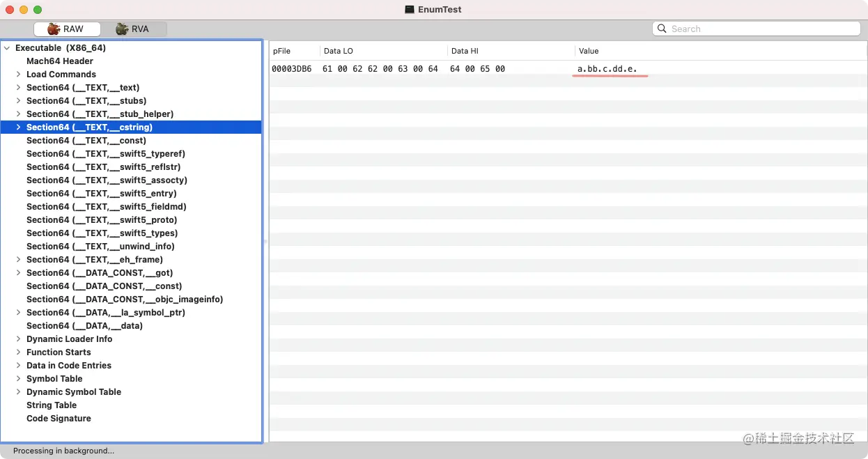868x459 pixels.
Task: Click the green zoom window button
Action: point(38,10)
